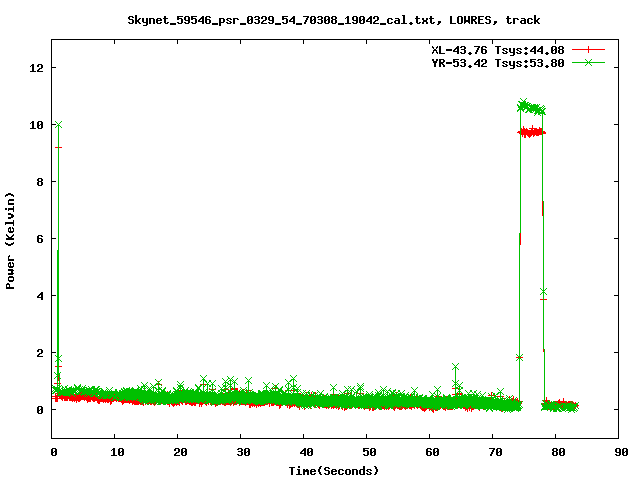Click the green spike marker at 10 Kelvin
Viewport: 640px width, 480px height.
58,124
